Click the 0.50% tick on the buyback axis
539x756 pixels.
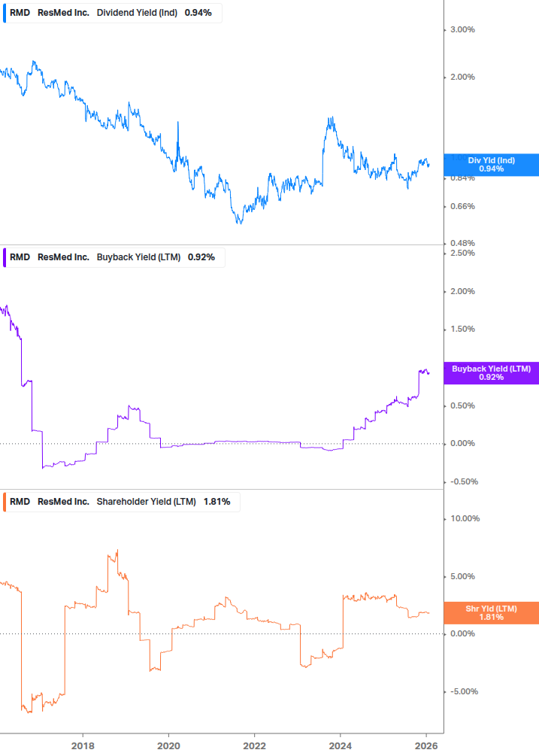[462, 405]
